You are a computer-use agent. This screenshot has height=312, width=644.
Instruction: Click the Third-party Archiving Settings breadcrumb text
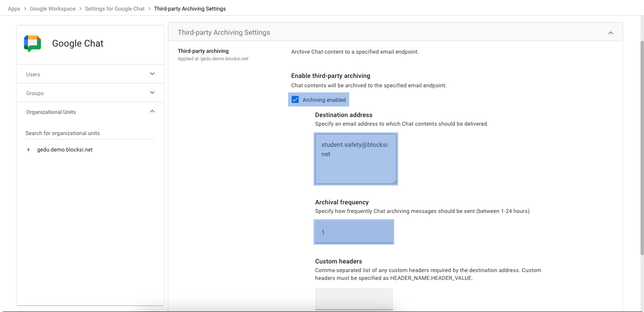[190, 9]
